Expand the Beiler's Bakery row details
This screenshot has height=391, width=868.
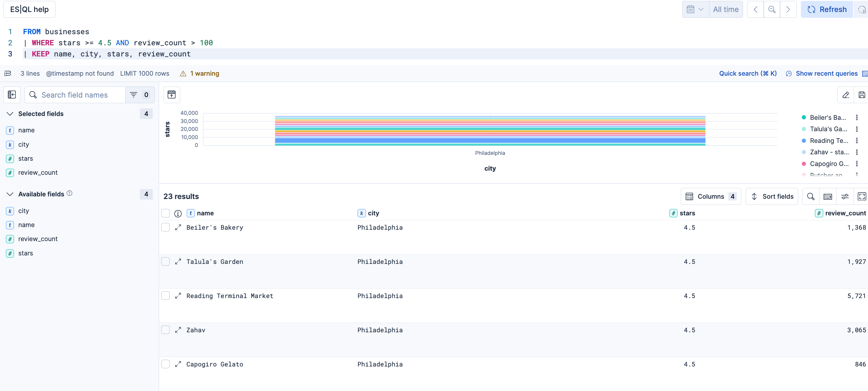pos(178,228)
